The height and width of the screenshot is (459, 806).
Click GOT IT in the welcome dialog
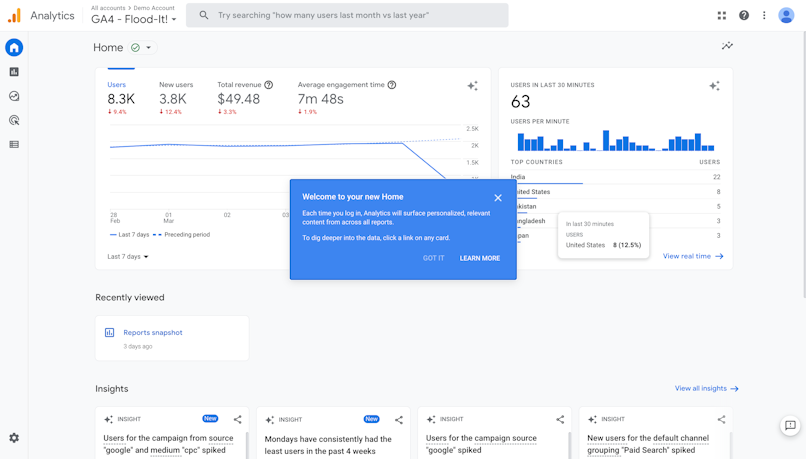tap(433, 258)
